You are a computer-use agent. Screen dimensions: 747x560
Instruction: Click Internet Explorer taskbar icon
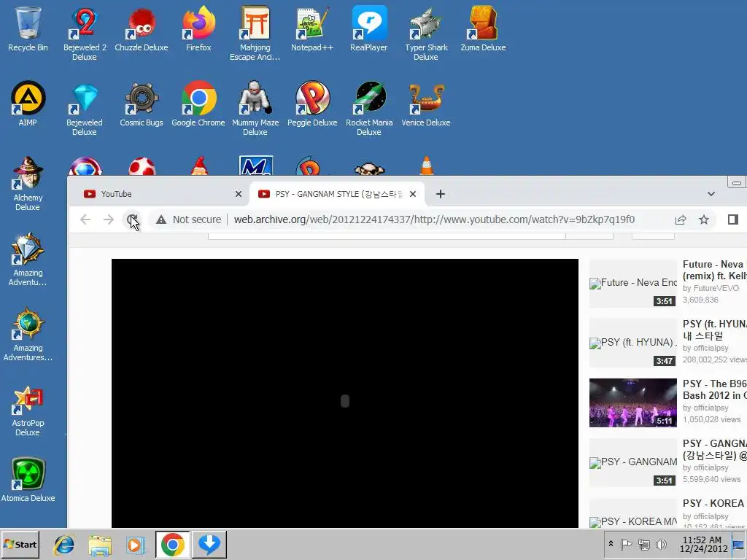click(64, 545)
